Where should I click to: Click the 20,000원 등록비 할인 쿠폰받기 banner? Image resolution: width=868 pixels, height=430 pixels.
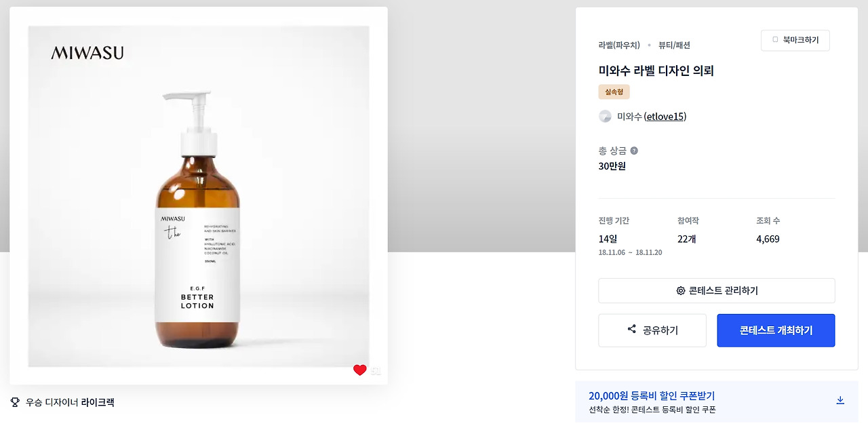tap(717, 402)
